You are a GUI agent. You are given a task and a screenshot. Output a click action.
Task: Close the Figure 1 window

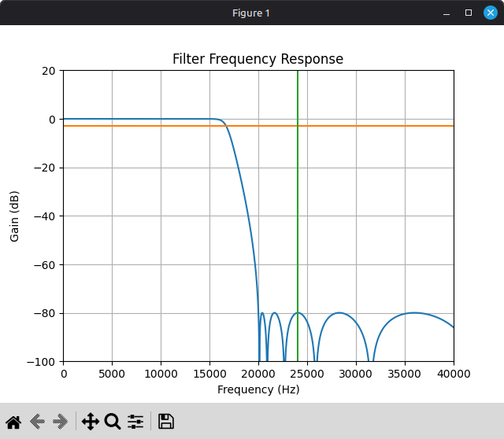point(490,13)
